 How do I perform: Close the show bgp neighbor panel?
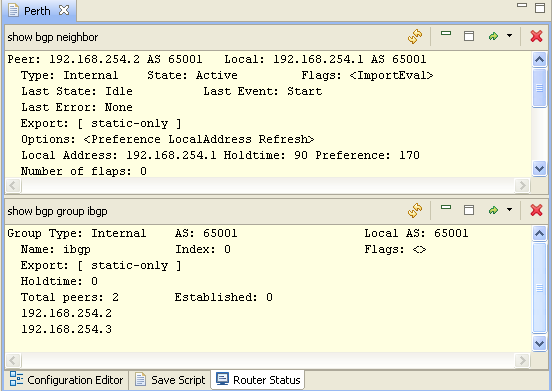click(x=536, y=36)
